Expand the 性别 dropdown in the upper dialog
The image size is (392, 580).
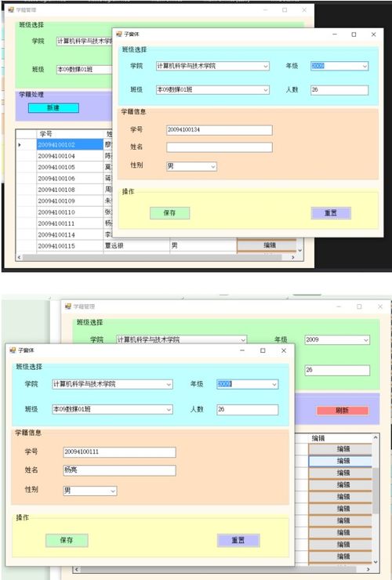click(191, 166)
